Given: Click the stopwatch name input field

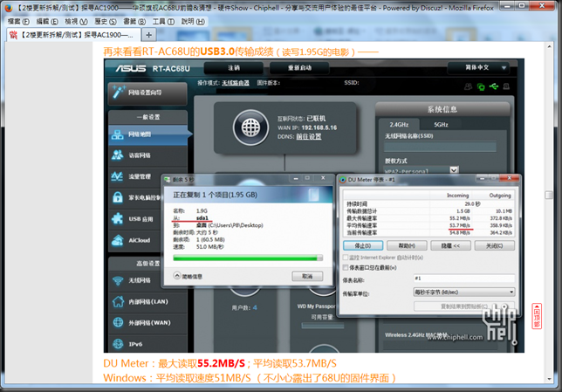Looking at the screenshot, I should click(464, 279).
